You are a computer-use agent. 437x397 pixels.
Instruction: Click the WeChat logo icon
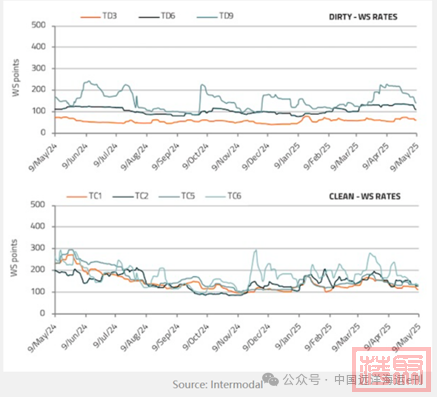pos(270,379)
